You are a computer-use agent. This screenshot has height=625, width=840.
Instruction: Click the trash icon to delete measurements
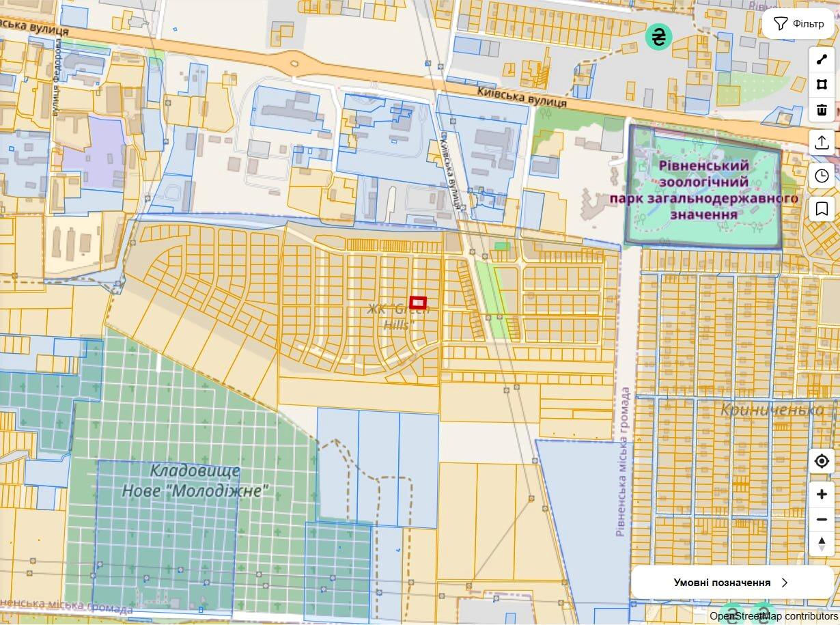(x=822, y=109)
